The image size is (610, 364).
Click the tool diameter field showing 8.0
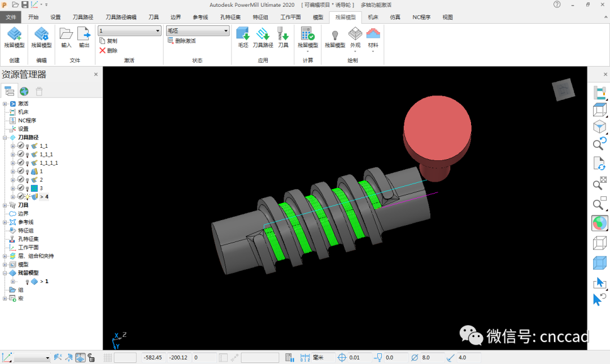point(432,358)
